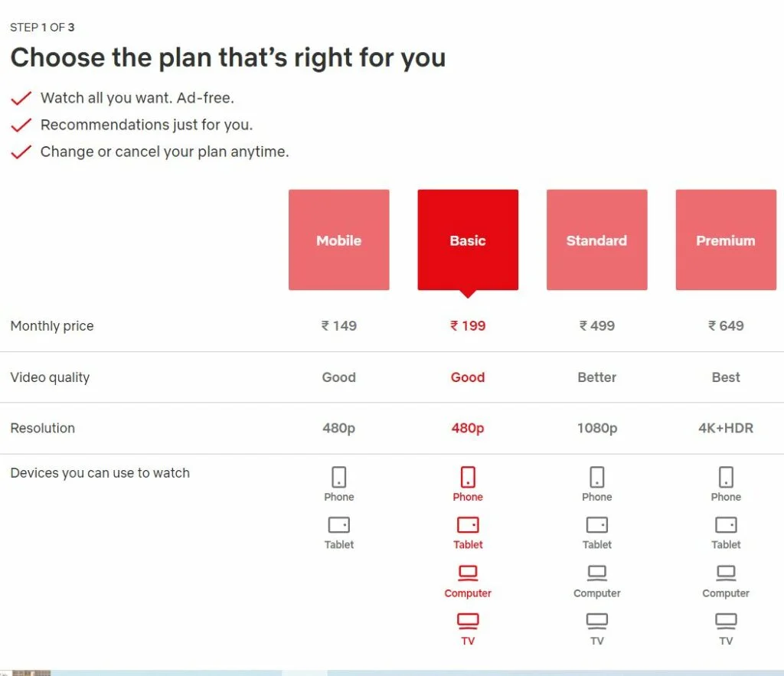Click the TV icon under Premium plan
Image resolution: width=784 pixels, height=676 pixels.
[x=726, y=620]
